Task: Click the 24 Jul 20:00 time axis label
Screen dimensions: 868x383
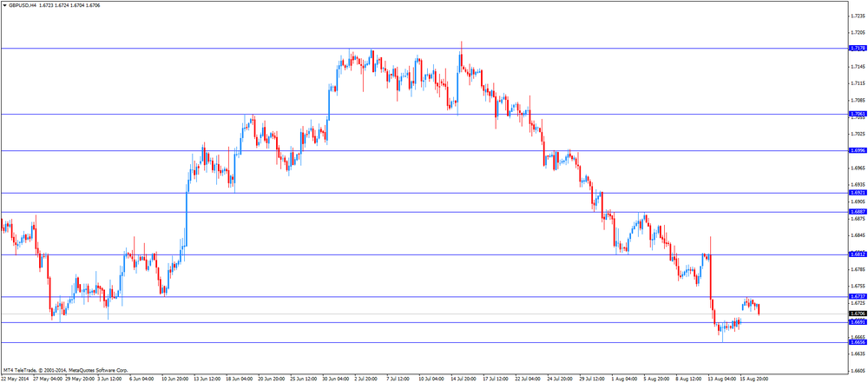Action: [x=560, y=380]
